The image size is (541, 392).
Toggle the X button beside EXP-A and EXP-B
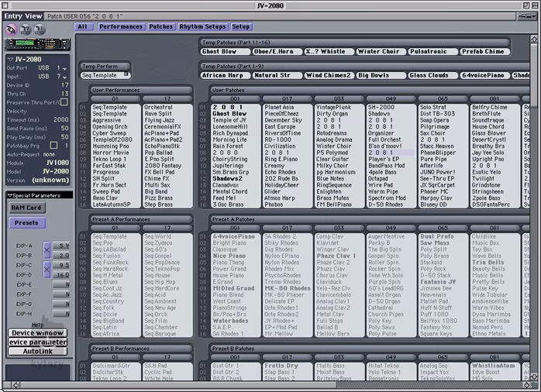[47, 250]
